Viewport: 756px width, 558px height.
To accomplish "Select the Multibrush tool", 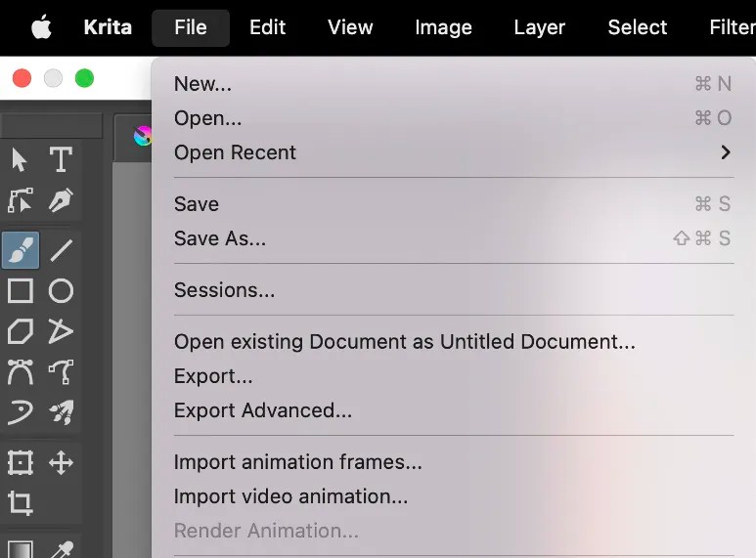I will [61, 412].
